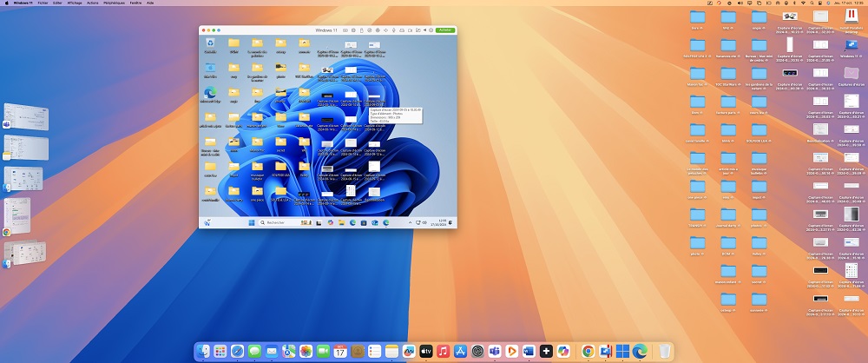Open File Explorer from Windows taskbar

tap(341, 223)
